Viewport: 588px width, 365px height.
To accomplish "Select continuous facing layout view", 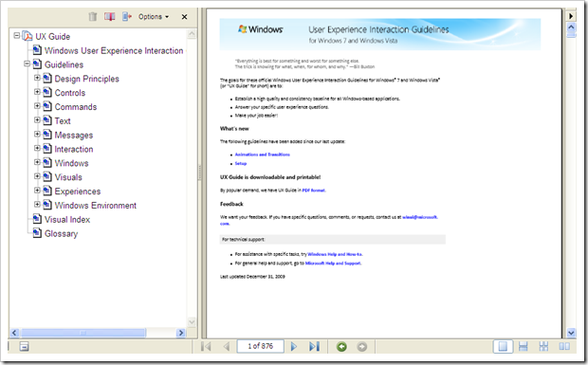I will coord(543,347).
